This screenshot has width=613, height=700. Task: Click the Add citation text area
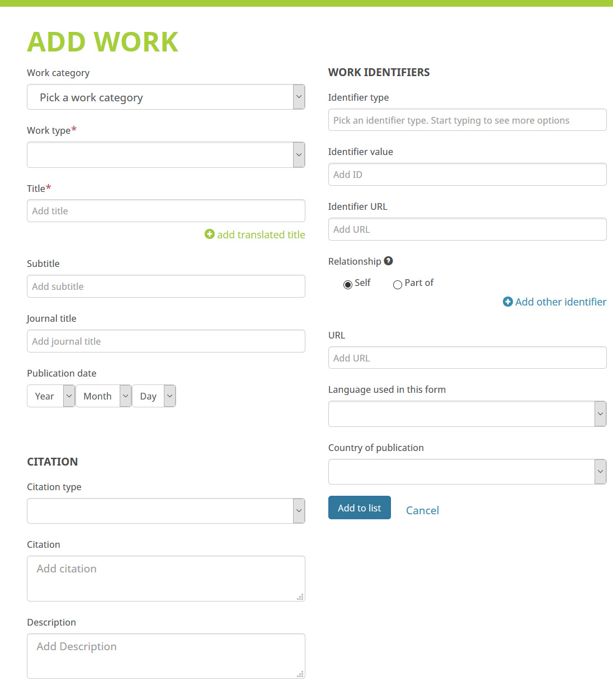click(x=166, y=579)
